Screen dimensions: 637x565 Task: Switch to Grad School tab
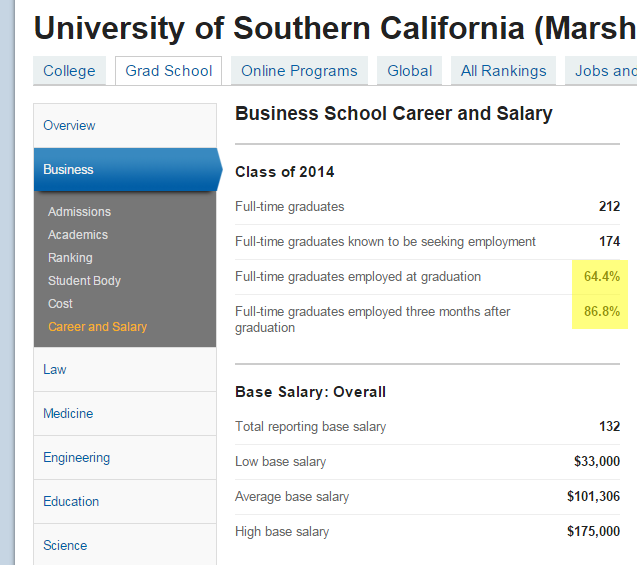point(169,71)
